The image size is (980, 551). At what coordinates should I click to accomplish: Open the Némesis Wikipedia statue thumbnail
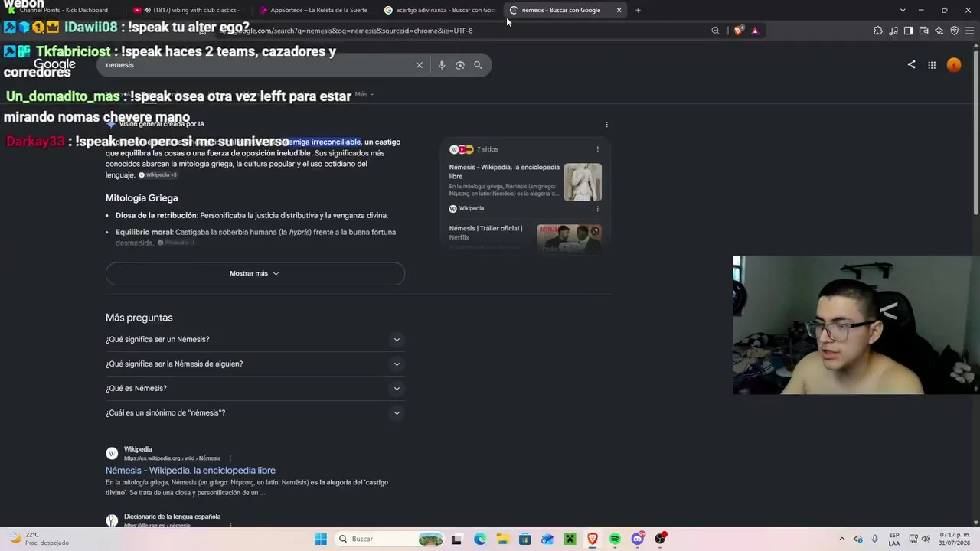click(x=583, y=182)
